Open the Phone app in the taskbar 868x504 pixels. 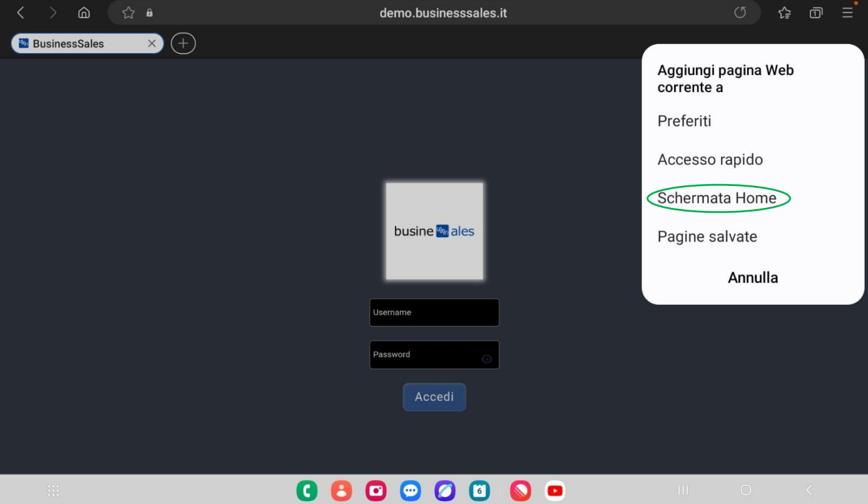[x=307, y=490]
